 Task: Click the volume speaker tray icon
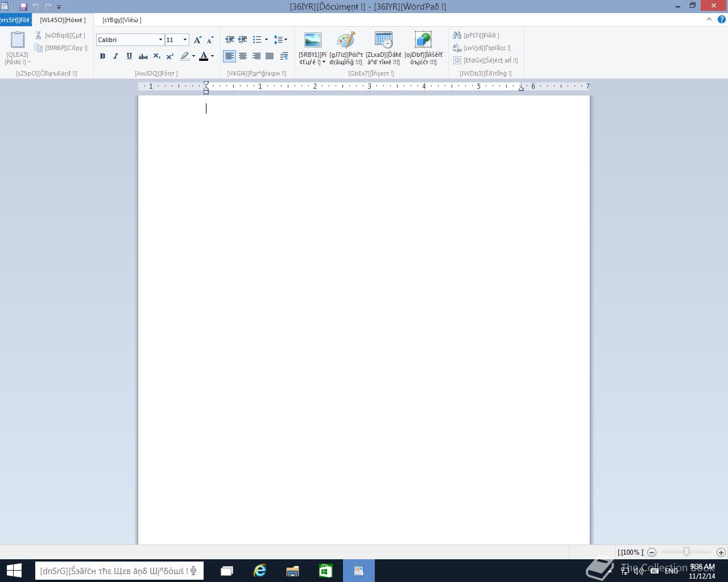(639, 571)
